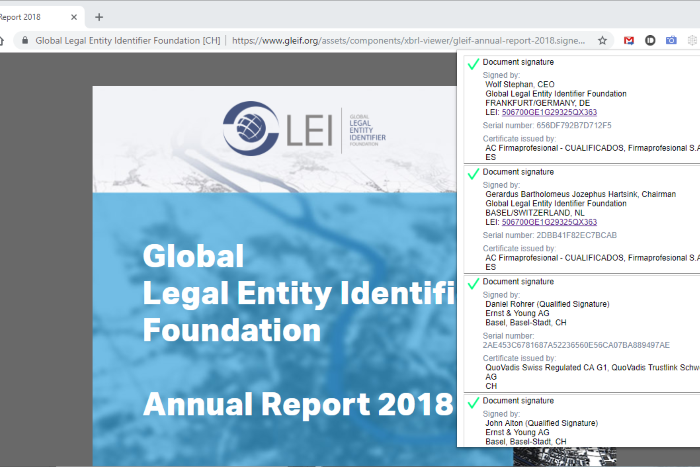Select the serial number starting 2AE453C6781687

576,345
